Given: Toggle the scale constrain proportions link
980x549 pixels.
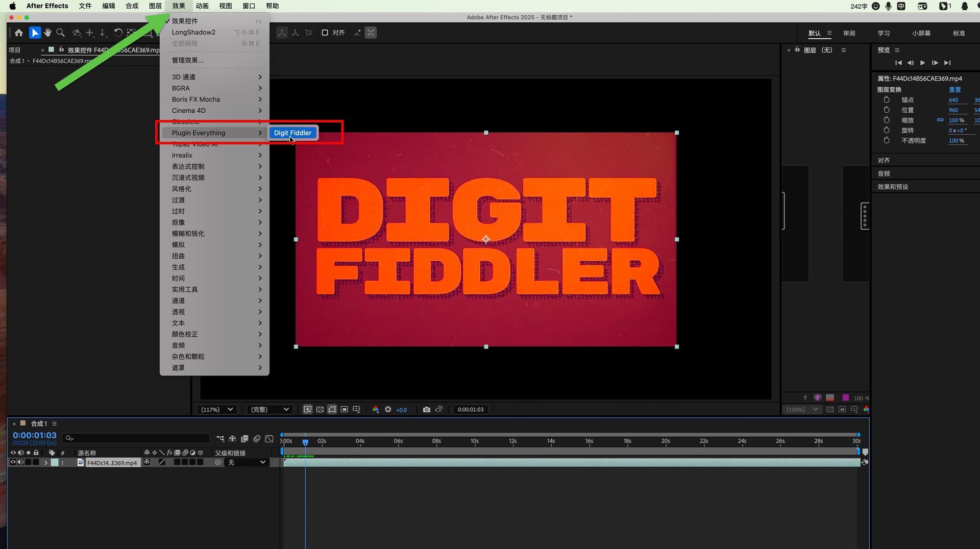Looking at the screenshot, I should click(x=940, y=120).
